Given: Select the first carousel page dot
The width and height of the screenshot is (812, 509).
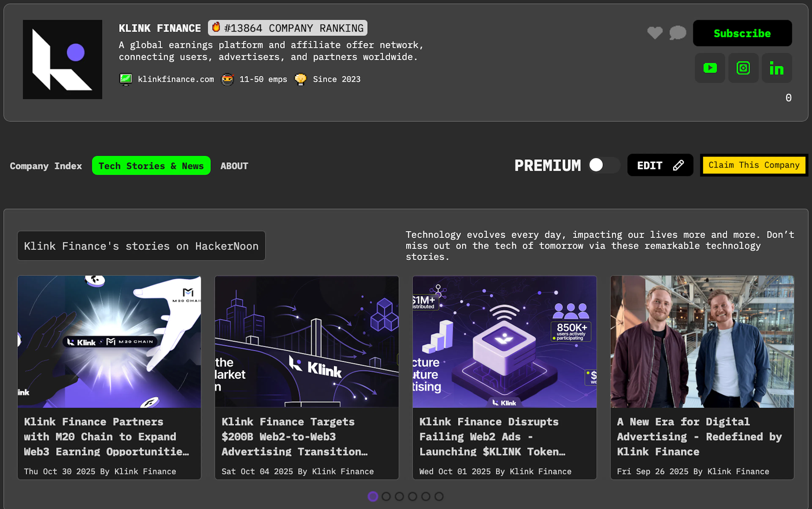Looking at the screenshot, I should (x=373, y=496).
